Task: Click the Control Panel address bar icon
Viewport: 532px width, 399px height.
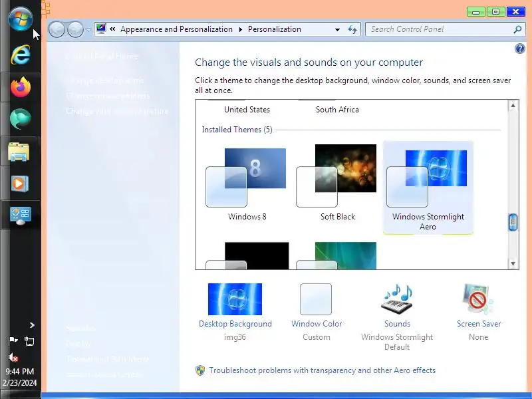Action: pos(101,29)
